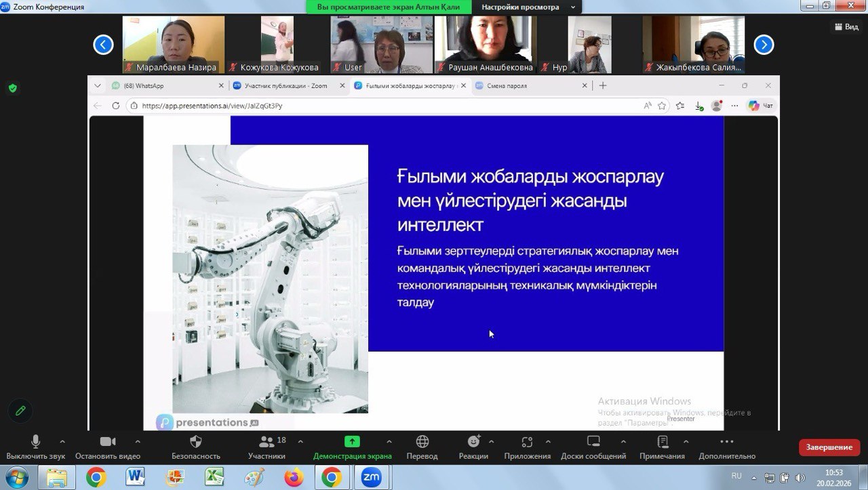Open the Participants (Участники) panel
868x490 pixels.
pyautogui.click(x=267, y=442)
